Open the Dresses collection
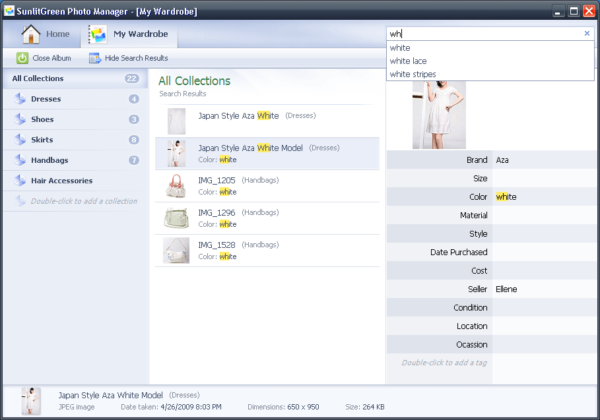Screen dimensions: 600x420 75,99
